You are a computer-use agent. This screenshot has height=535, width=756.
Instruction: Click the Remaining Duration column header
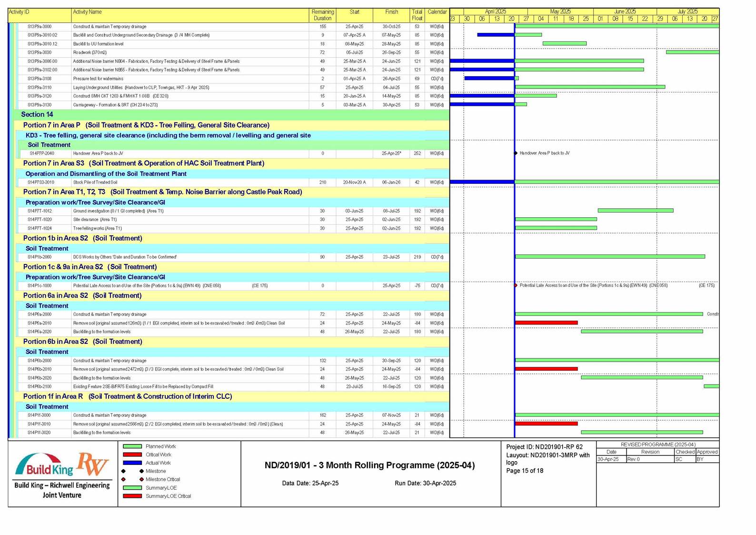tap(322, 15)
